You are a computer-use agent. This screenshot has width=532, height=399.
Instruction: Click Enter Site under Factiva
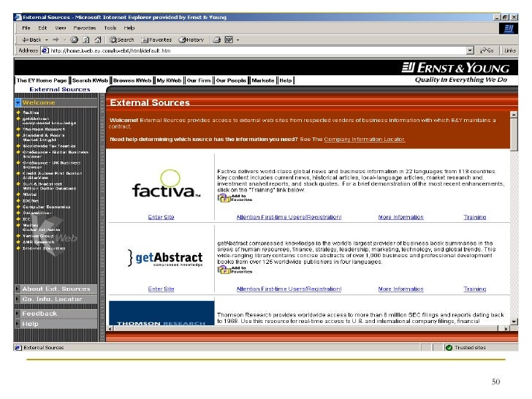click(x=161, y=217)
